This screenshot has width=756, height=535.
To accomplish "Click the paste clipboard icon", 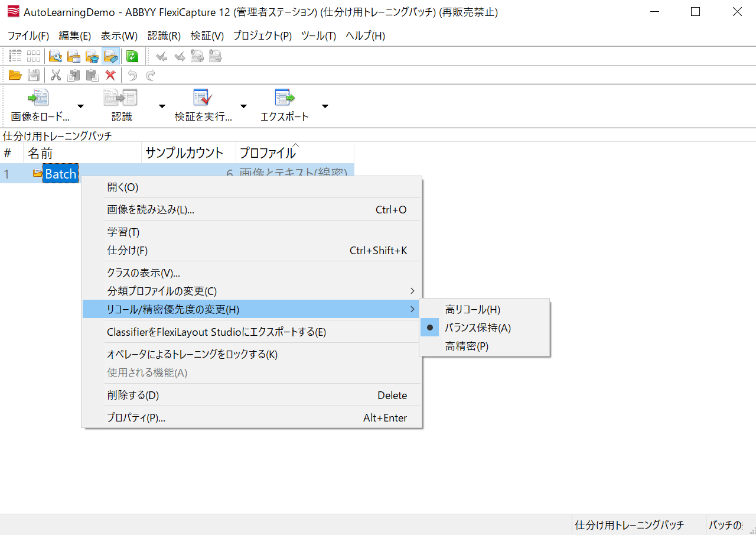I will click(x=92, y=75).
